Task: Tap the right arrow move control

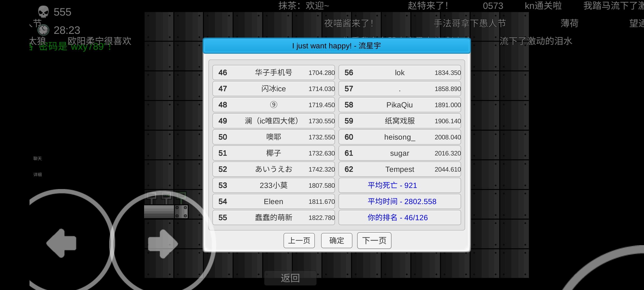Action: click(163, 244)
